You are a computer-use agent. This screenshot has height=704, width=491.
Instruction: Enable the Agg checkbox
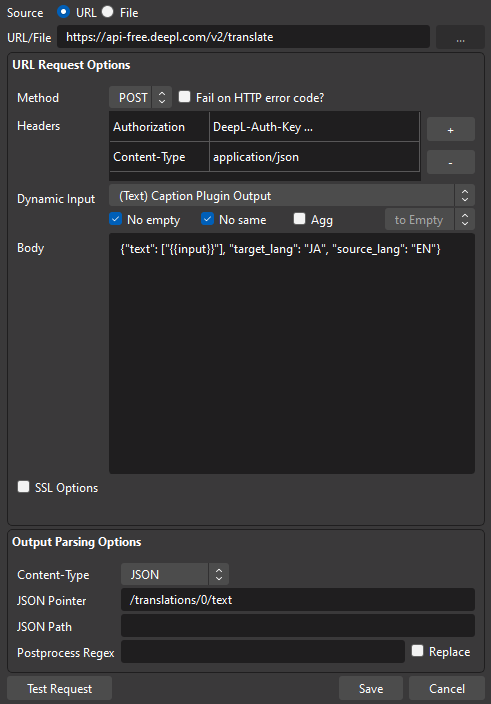[299, 219]
